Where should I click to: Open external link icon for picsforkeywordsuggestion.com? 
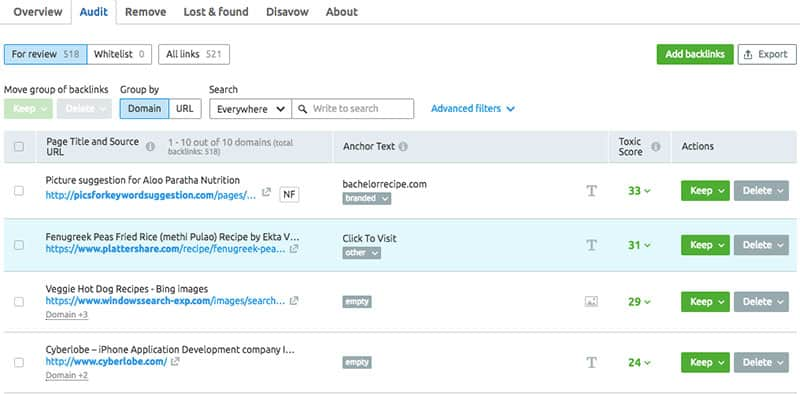point(266,193)
